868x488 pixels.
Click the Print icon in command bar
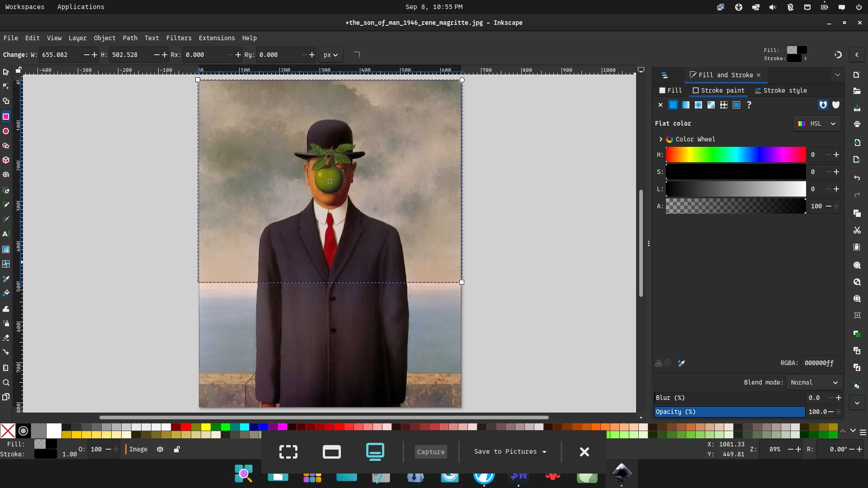[x=857, y=124]
